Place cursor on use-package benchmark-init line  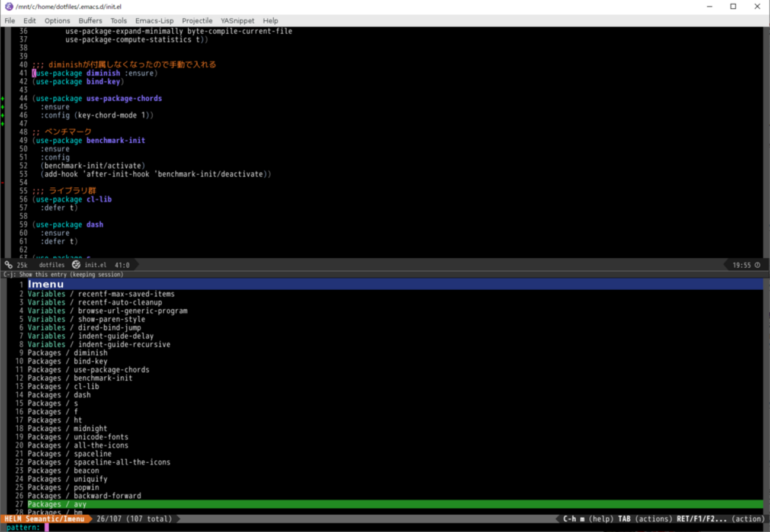pos(89,140)
